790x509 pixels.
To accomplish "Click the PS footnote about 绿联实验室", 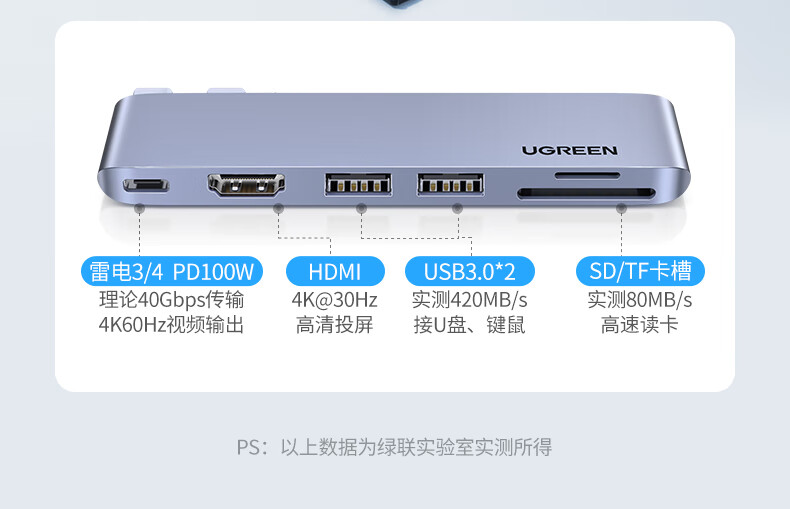I will 394,447.
